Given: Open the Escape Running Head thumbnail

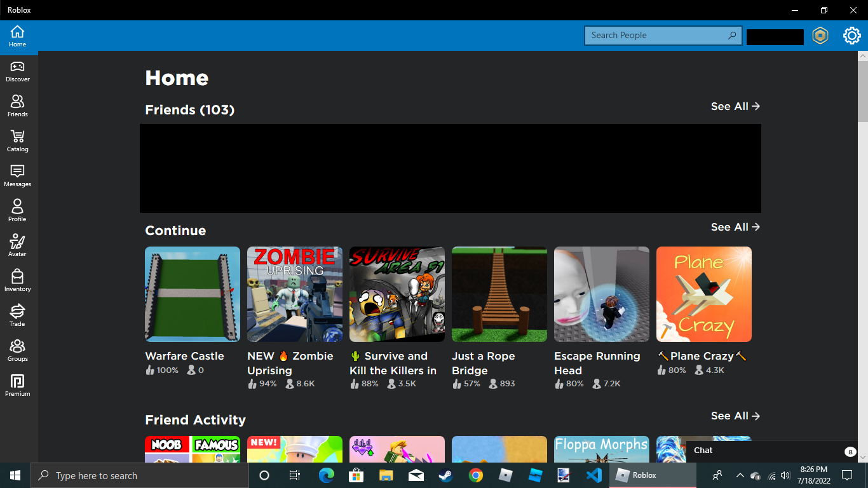Looking at the screenshot, I should (x=602, y=294).
